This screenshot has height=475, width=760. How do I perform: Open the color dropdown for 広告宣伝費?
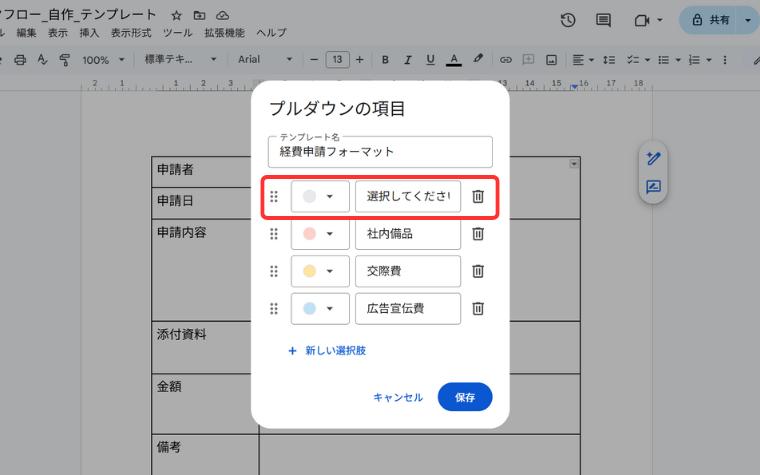click(x=320, y=308)
